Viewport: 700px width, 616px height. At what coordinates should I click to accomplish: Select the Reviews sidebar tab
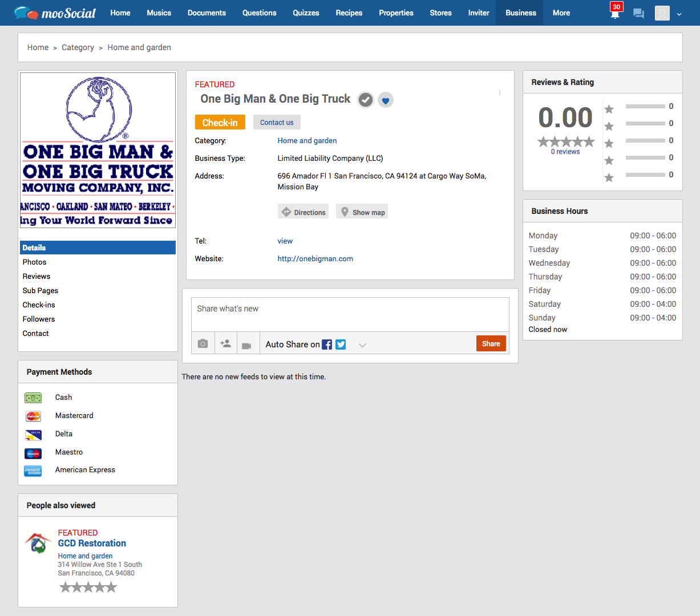98,276
